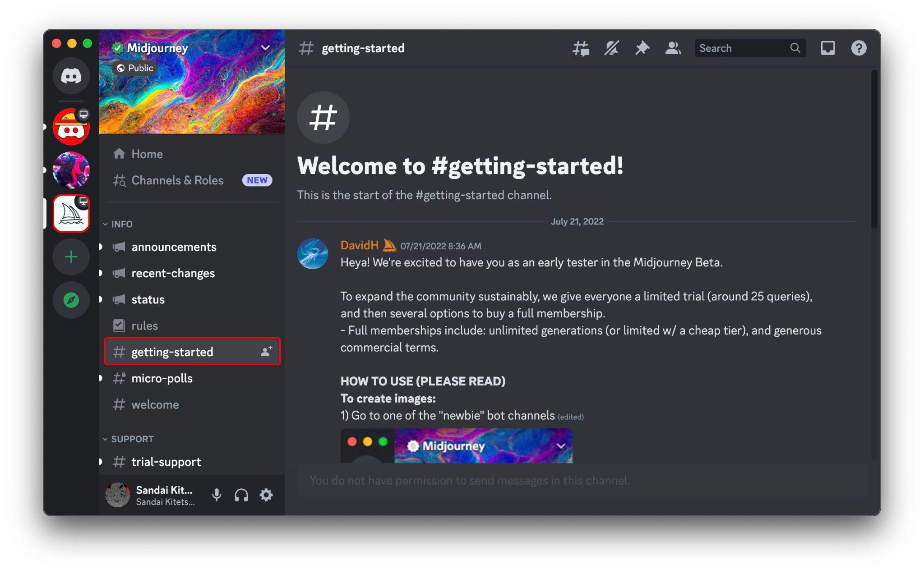Open the Midjourney server dropdown menu
This screenshot has height=573, width=924.
pyautogui.click(x=265, y=48)
